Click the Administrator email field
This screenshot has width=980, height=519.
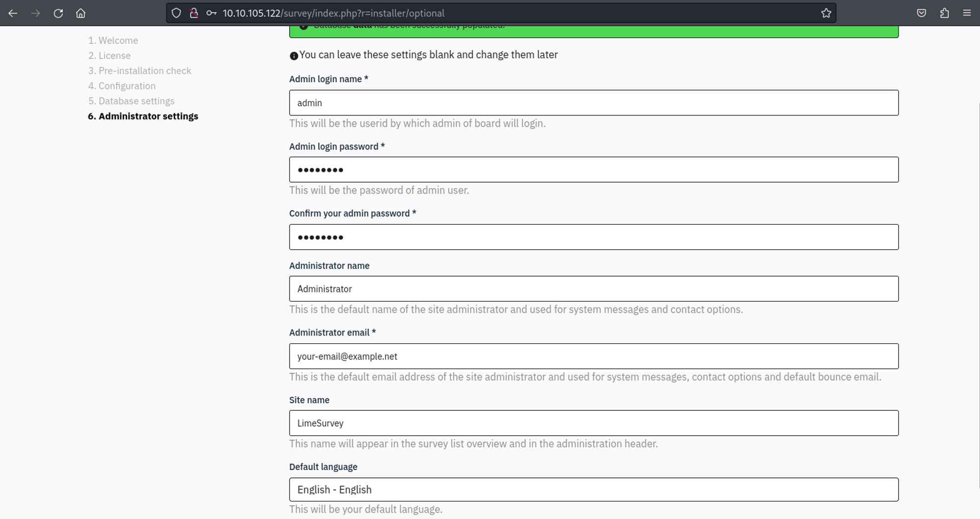click(x=593, y=356)
